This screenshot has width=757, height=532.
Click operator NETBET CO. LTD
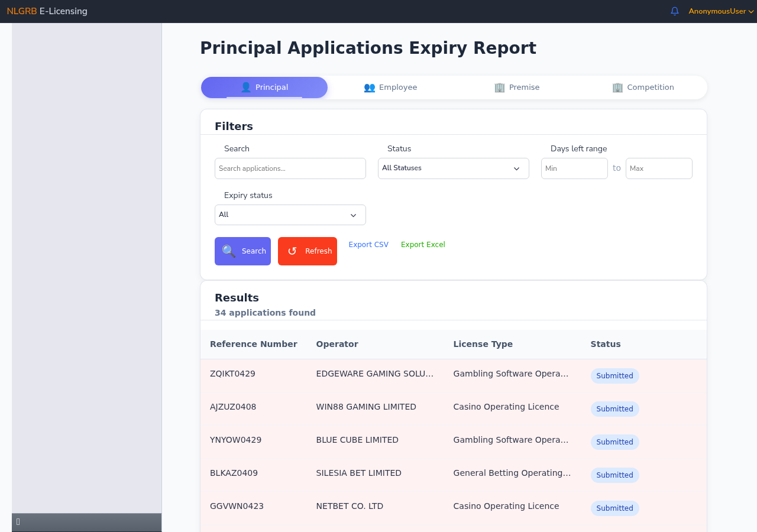point(350,506)
